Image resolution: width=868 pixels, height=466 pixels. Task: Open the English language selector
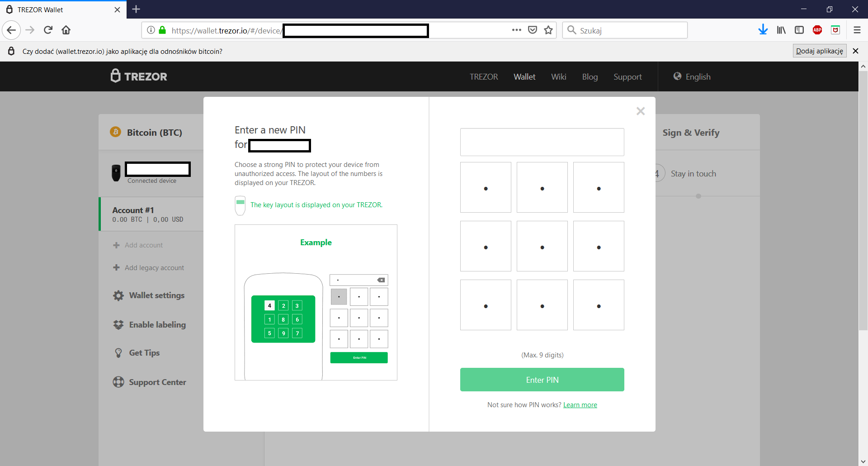692,76
